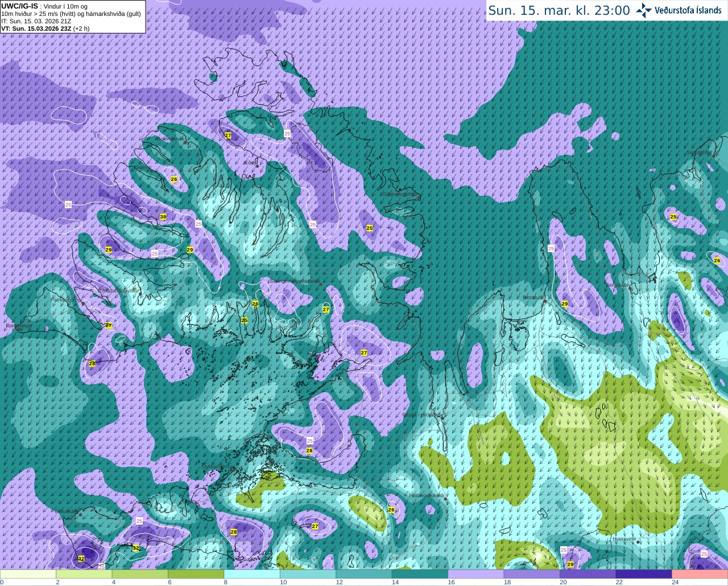Click the yellow '26' gust label beside Flateyri
Viewport: 728px width, 586px height.
(x=174, y=179)
